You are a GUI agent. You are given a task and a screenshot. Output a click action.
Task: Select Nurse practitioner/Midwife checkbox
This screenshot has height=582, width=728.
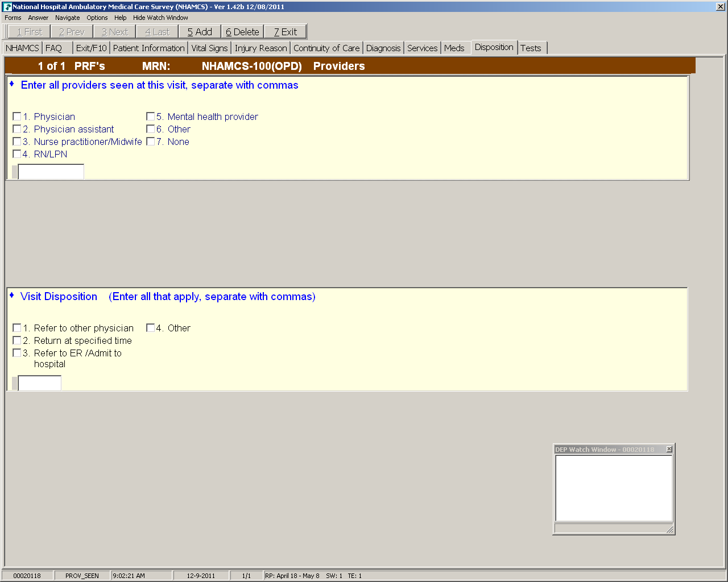[17, 142]
